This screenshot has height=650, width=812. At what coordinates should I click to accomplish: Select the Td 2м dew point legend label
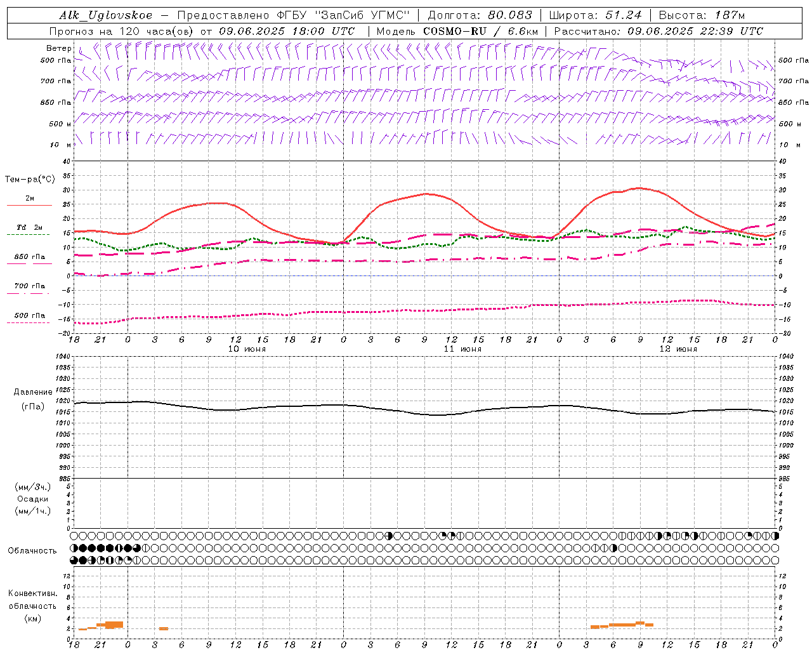[30, 227]
